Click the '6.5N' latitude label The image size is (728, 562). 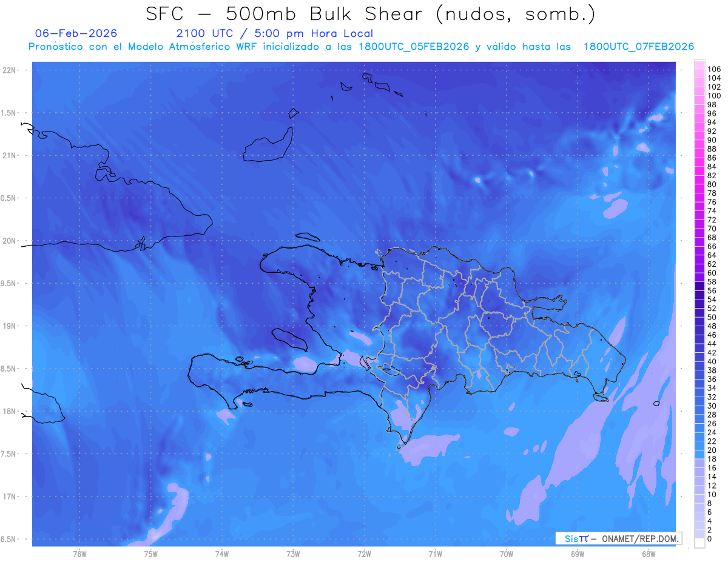(x=9, y=539)
